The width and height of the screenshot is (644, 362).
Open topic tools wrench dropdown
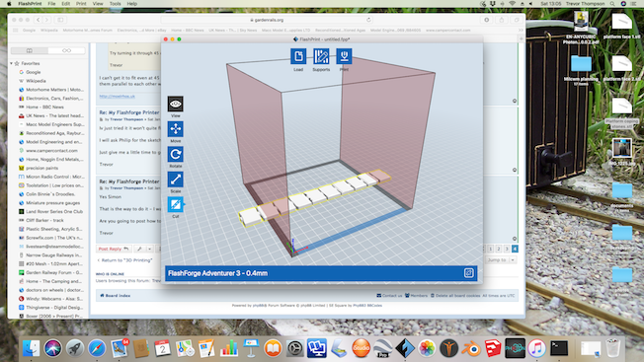pyautogui.click(x=143, y=249)
